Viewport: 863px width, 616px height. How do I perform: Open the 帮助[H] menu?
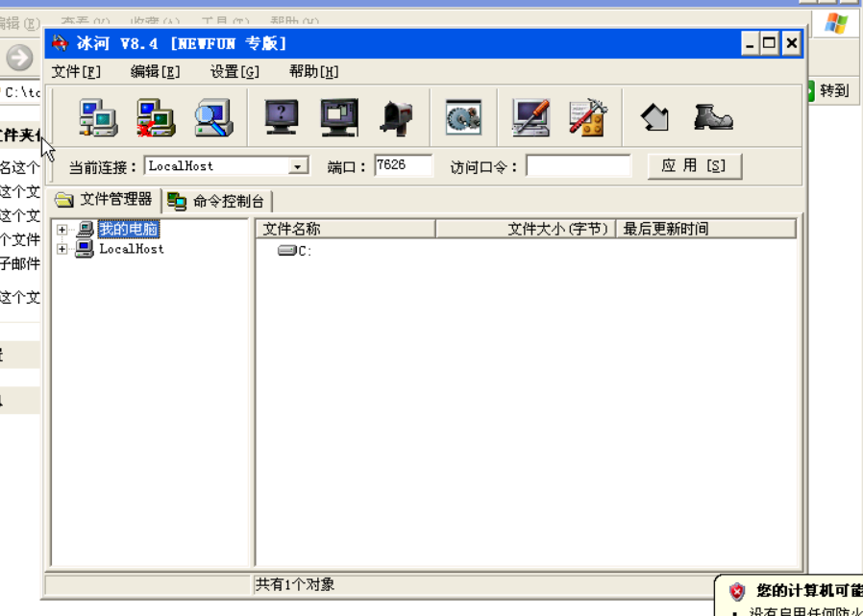[313, 71]
